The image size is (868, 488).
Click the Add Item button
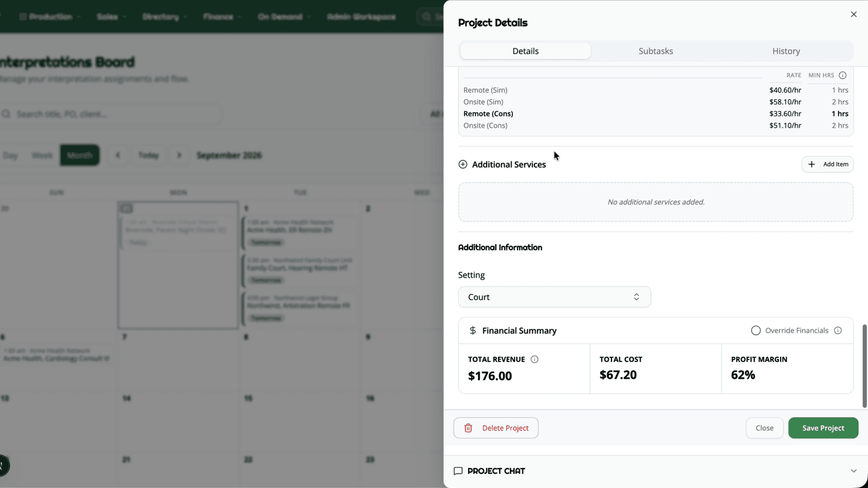[x=827, y=164]
